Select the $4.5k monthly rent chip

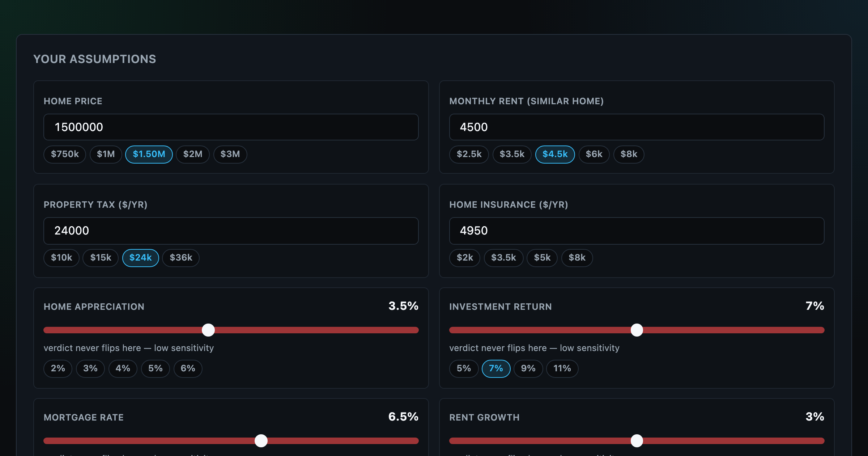click(x=555, y=154)
